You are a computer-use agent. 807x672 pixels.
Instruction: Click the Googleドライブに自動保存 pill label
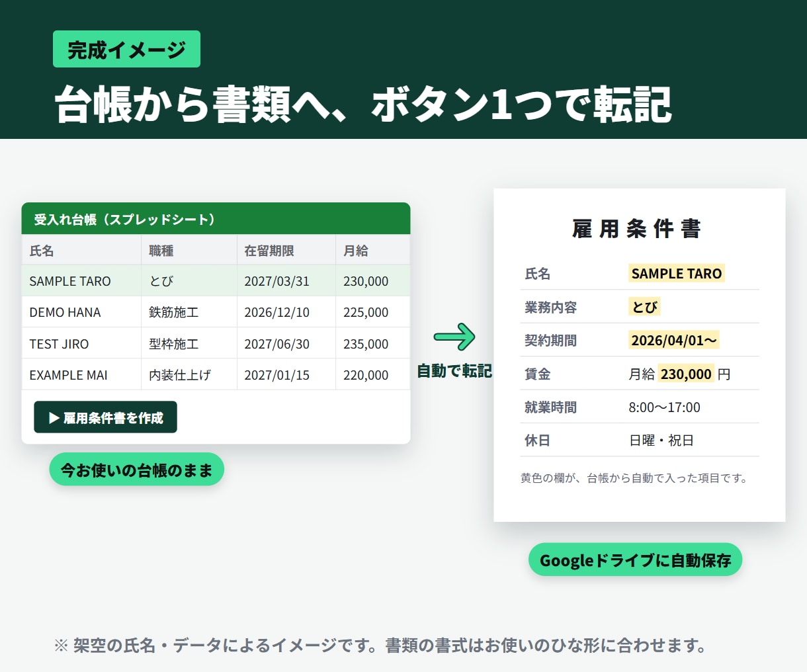[635, 560]
